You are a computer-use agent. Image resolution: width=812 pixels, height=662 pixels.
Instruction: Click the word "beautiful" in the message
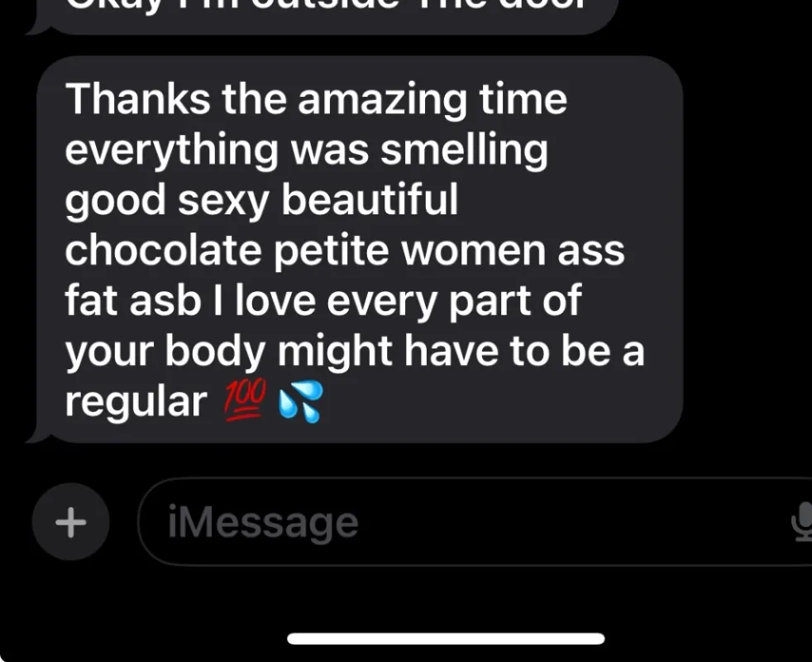370,199
